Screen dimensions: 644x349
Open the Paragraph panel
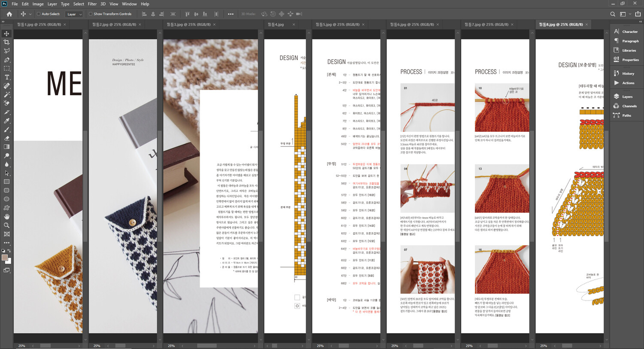tap(630, 41)
